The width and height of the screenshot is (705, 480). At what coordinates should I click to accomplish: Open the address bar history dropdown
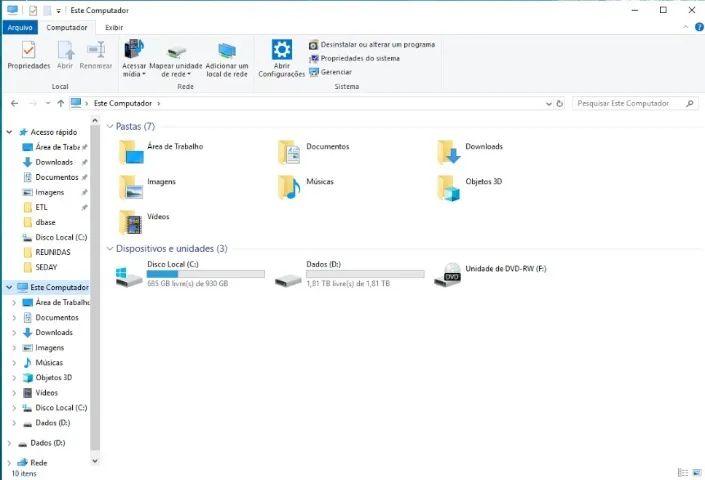pyautogui.click(x=549, y=103)
